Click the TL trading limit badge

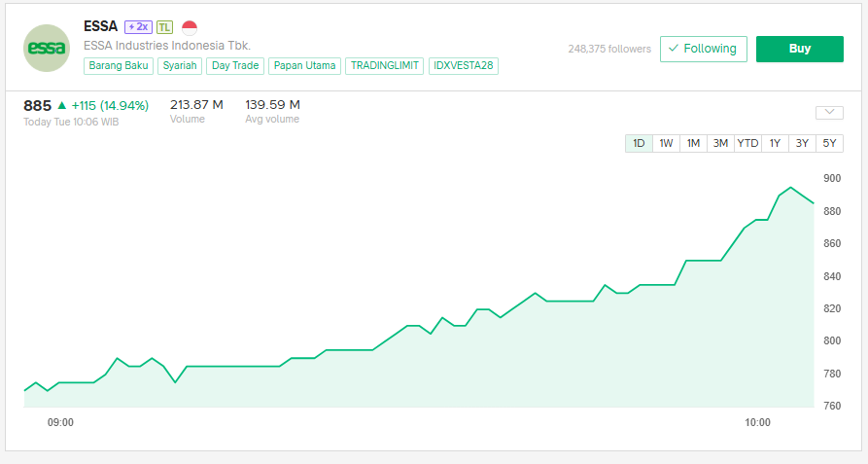click(x=164, y=27)
